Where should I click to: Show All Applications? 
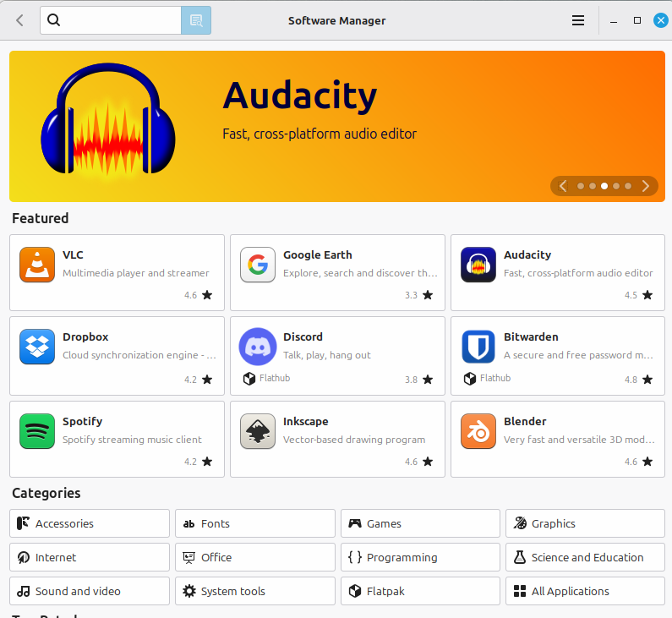(x=585, y=591)
